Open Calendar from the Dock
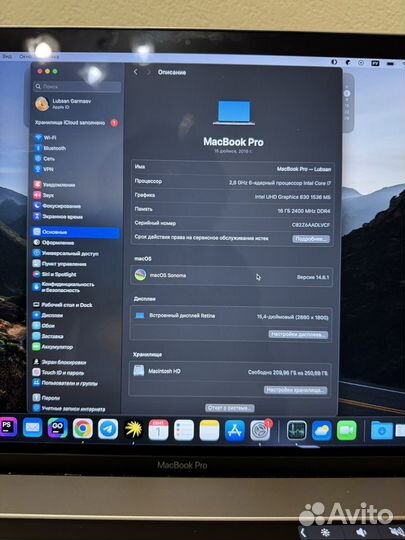 pyautogui.click(x=158, y=430)
